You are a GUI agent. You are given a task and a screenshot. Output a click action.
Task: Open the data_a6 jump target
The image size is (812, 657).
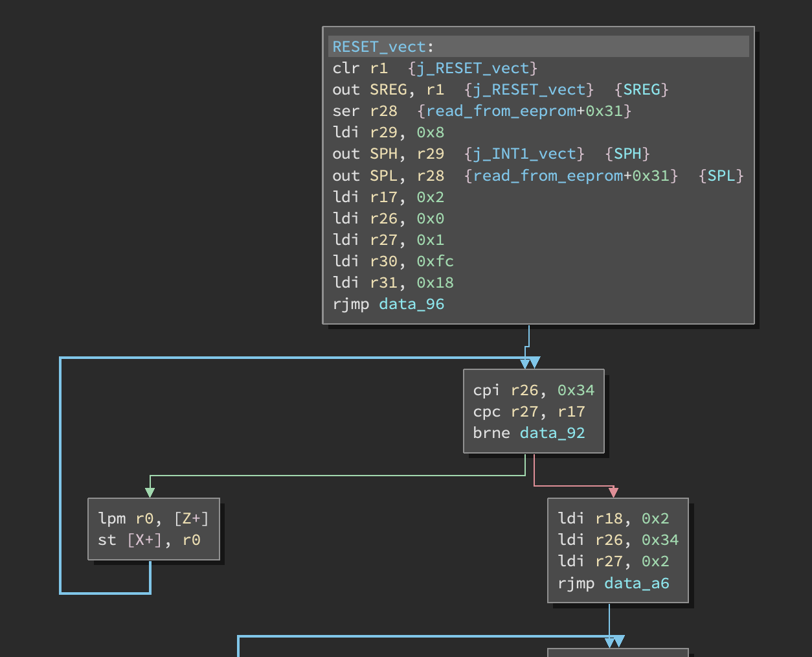click(x=637, y=583)
